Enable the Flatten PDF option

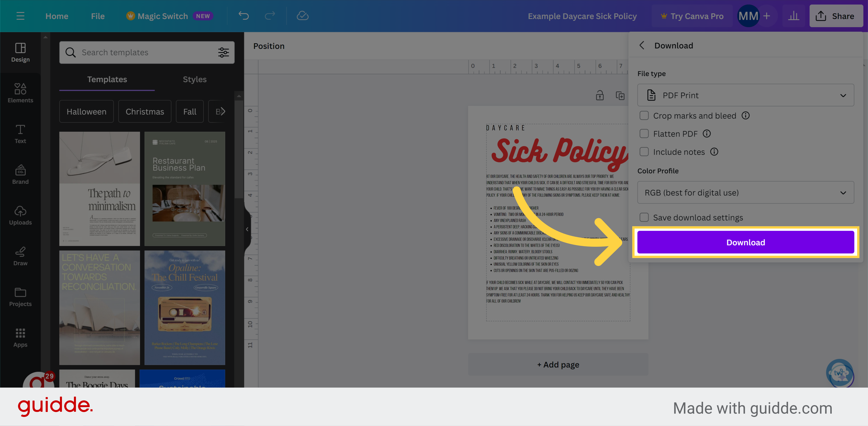[x=644, y=134]
